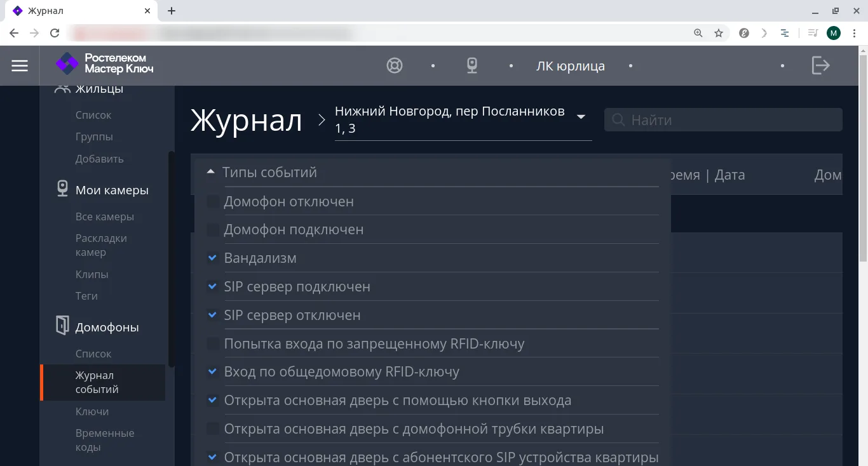This screenshot has width=868, height=466.
Task: Click the Журнал page heading
Action: pos(247,120)
